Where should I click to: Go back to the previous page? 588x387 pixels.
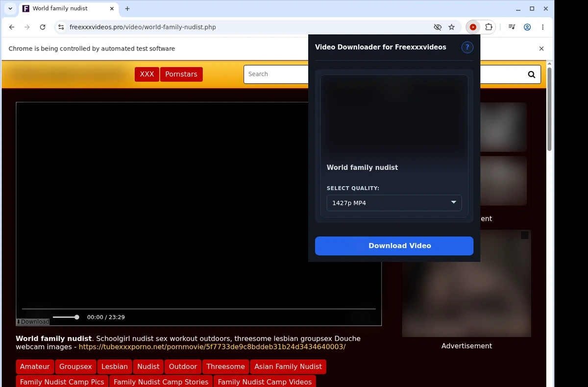12,27
